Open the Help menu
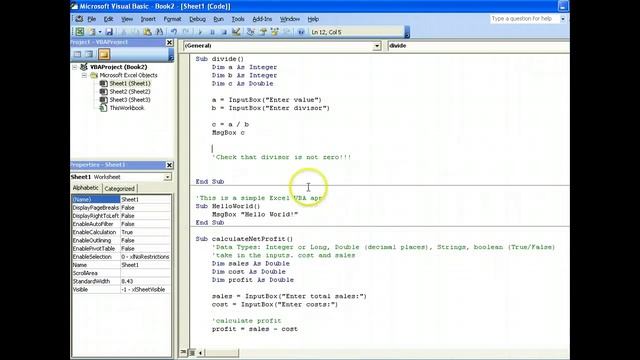Screen dimensions: 640x360 313,19
